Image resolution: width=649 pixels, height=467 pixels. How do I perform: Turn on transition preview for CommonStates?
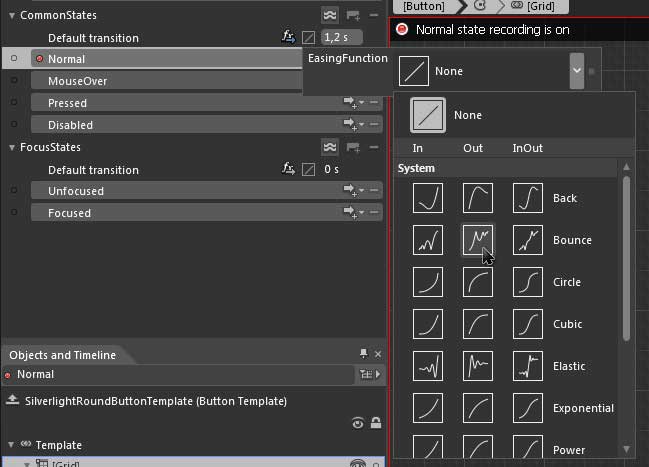(330, 15)
